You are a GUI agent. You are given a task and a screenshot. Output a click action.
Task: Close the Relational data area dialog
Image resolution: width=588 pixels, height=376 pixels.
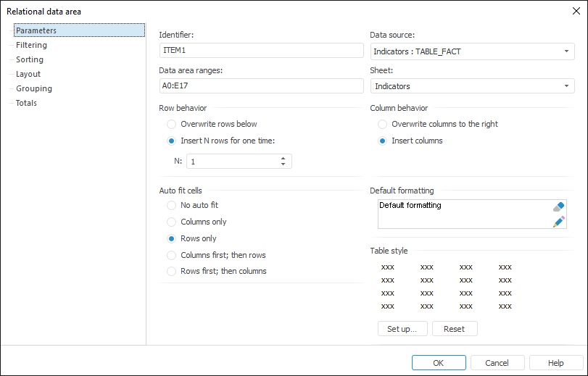tap(576, 11)
